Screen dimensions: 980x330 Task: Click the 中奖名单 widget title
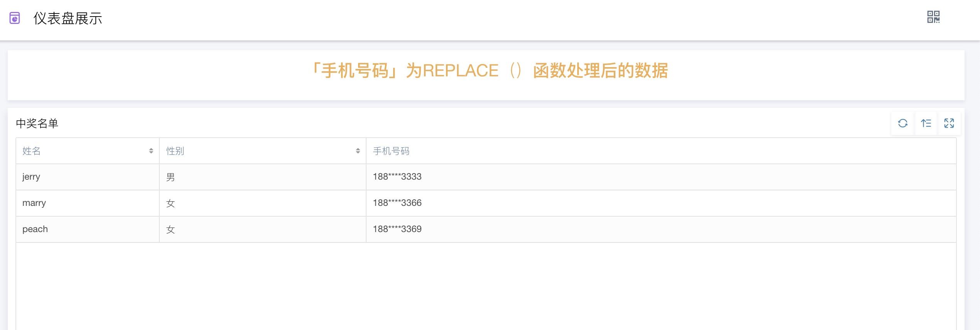(37, 123)
